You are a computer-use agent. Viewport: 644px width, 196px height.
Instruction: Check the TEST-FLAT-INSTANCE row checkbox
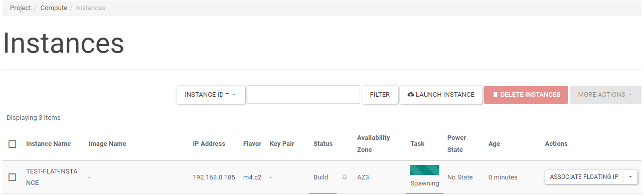pos(13,177)
